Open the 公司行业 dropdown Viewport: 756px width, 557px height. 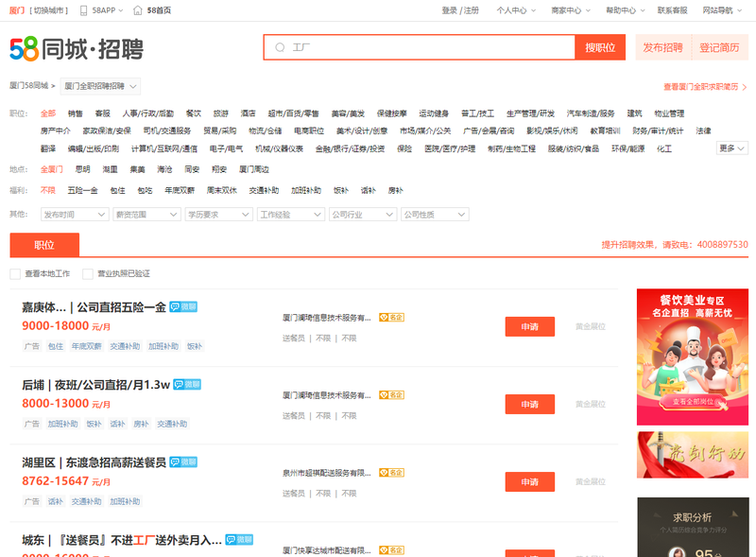pos(363,215)
